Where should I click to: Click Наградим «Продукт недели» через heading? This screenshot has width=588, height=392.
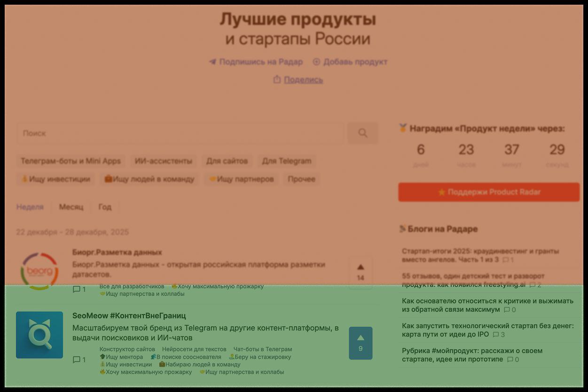[482, 128]
